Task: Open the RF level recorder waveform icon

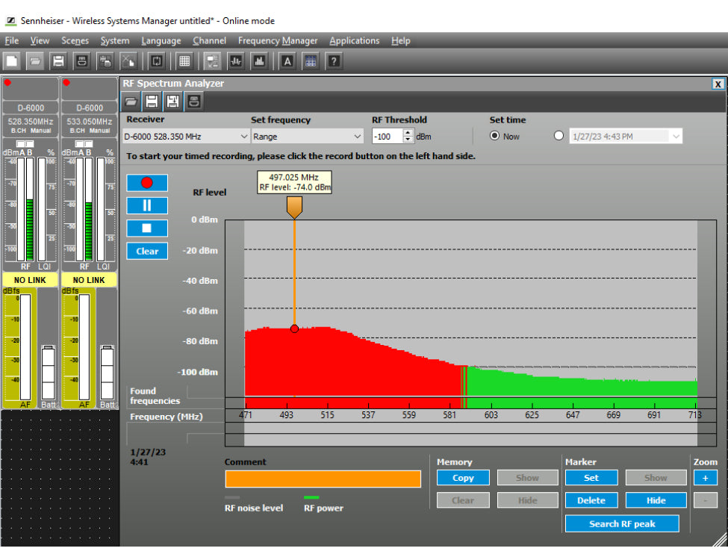Action: 236,61
